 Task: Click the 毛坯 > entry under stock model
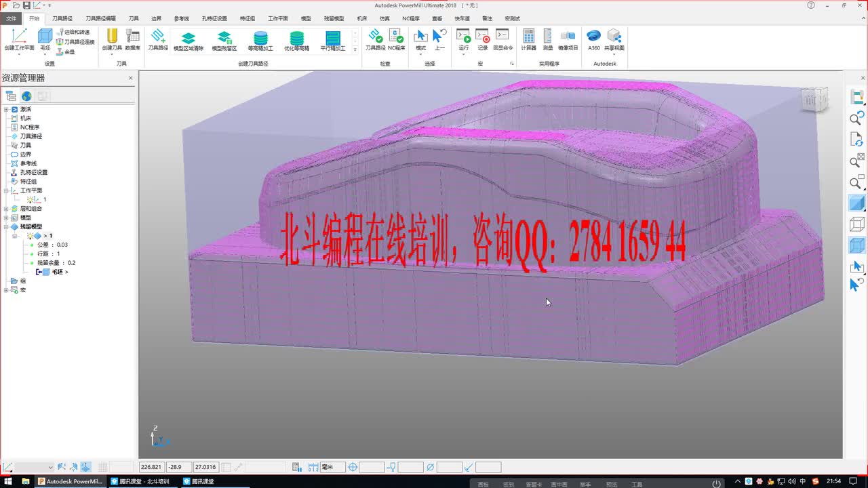[x=60, y=272]
